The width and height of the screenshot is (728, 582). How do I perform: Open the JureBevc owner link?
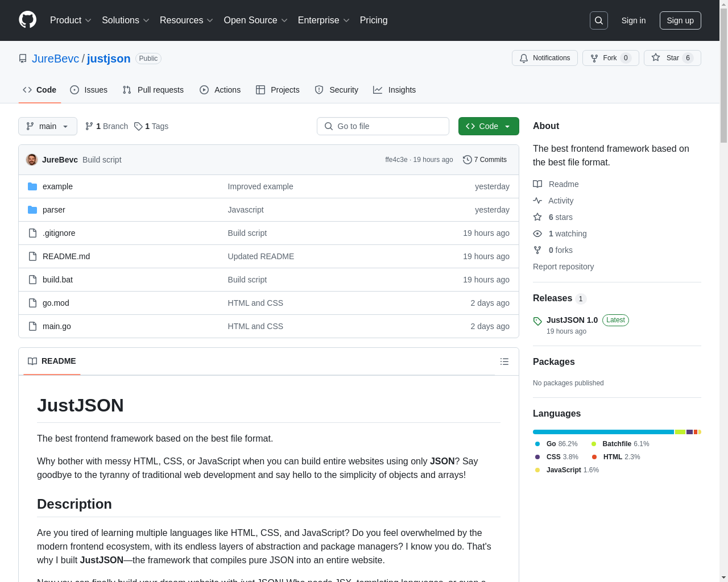point(56,59)
